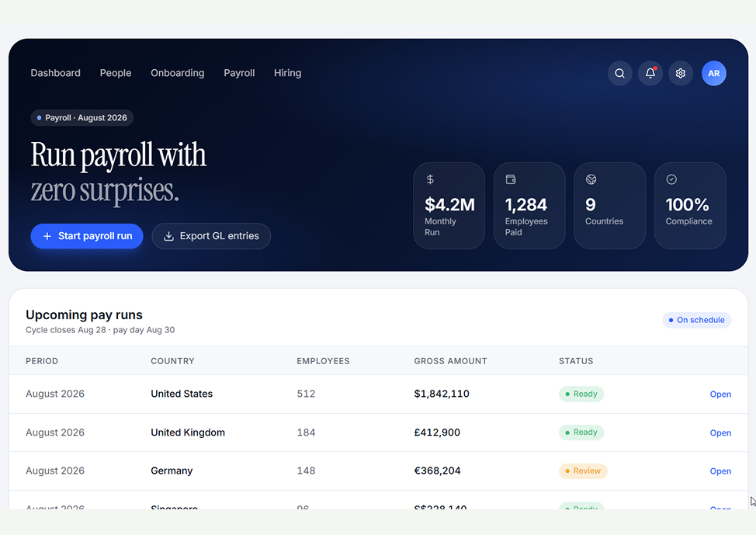Open the Germany pay run
756x535 pixels.
[720, 471]
